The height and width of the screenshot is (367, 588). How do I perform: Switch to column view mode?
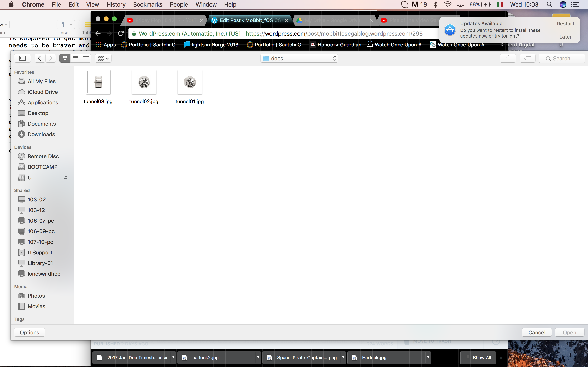86,58
